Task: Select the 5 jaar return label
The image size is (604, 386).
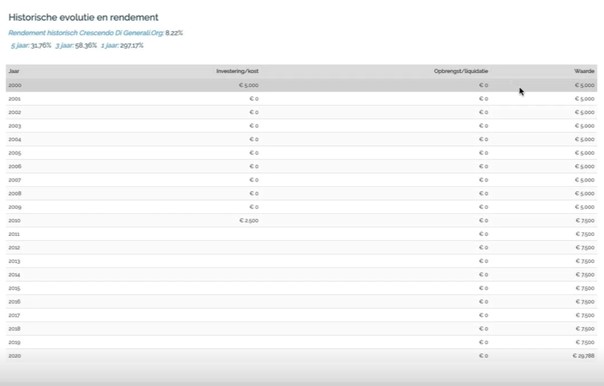Action: click(20, 45)
